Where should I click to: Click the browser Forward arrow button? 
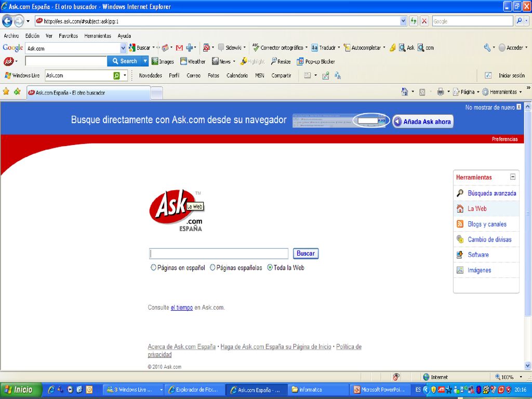pos(19,21)
